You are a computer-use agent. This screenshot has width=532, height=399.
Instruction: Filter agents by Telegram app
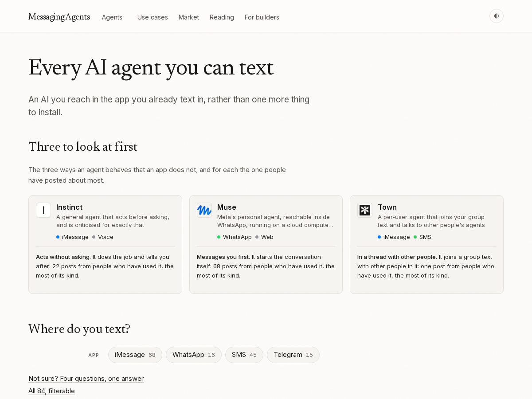(293, 355)
